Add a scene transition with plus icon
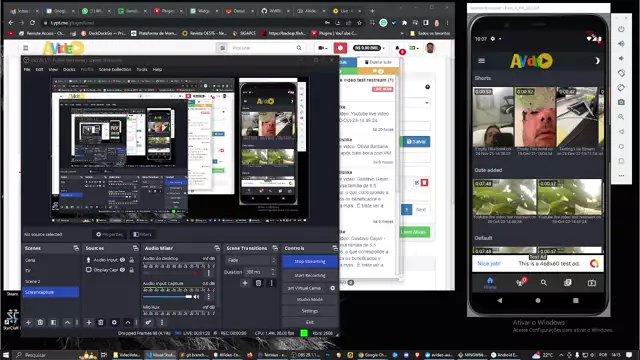 [245, 283]
